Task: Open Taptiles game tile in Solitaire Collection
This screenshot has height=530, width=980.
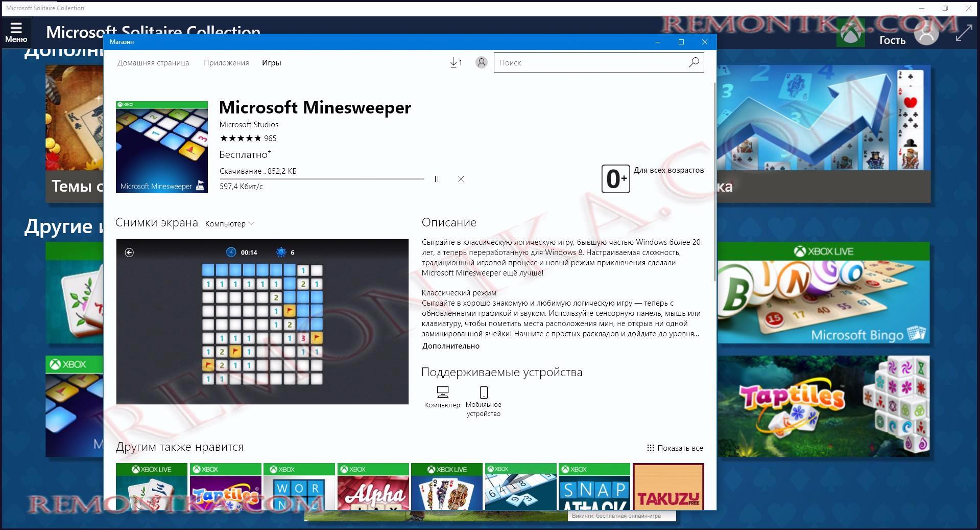Action: tap(823, 406)
